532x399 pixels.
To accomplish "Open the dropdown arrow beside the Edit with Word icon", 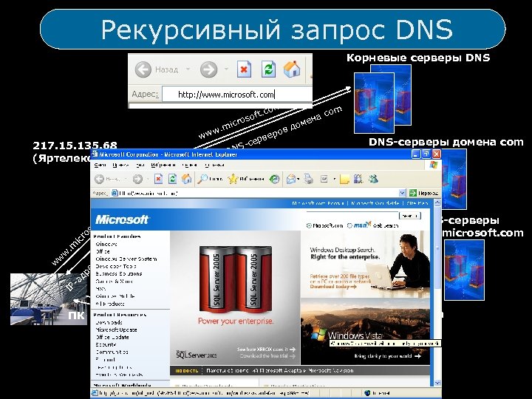I will (x=334, y=179).
